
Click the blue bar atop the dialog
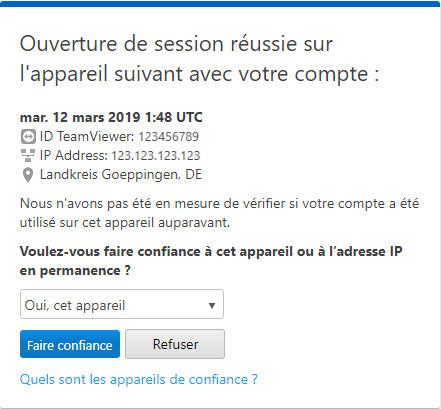pyautogui.click(x=220, y=4)
